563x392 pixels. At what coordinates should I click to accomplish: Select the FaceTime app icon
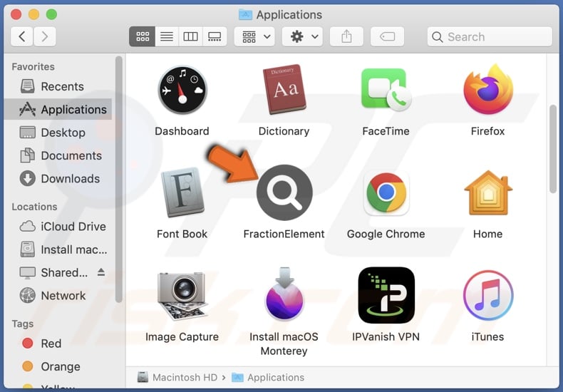[386, 90]
